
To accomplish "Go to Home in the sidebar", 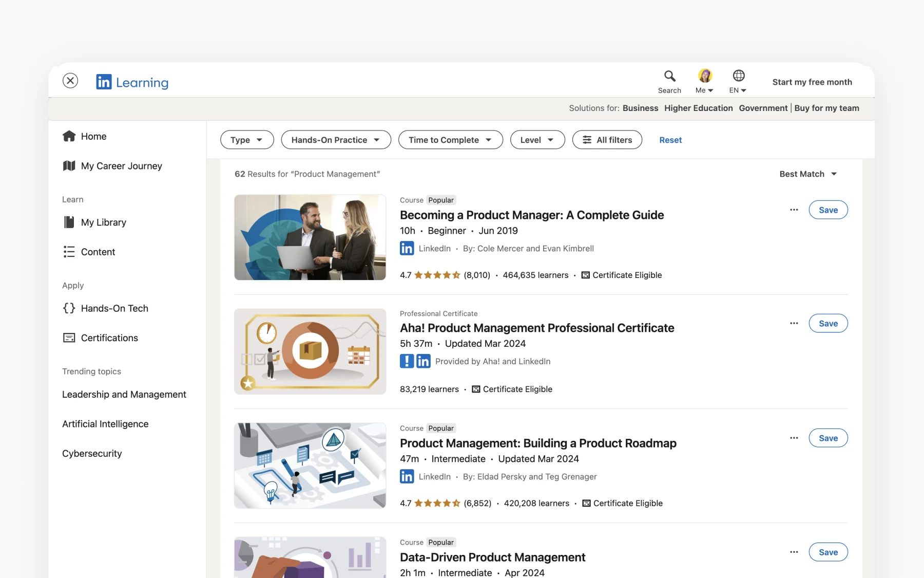I will (85, 136).
